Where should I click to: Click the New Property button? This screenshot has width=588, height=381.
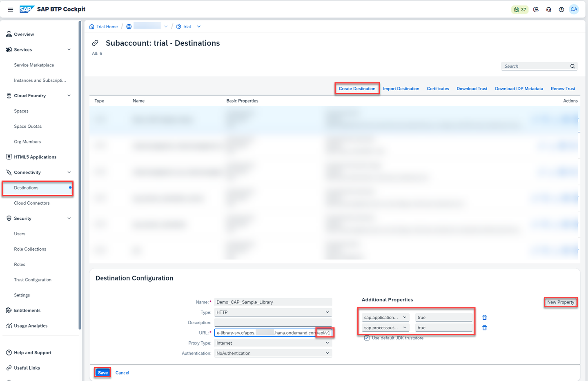pyautogui.click(x=561, y=302)
